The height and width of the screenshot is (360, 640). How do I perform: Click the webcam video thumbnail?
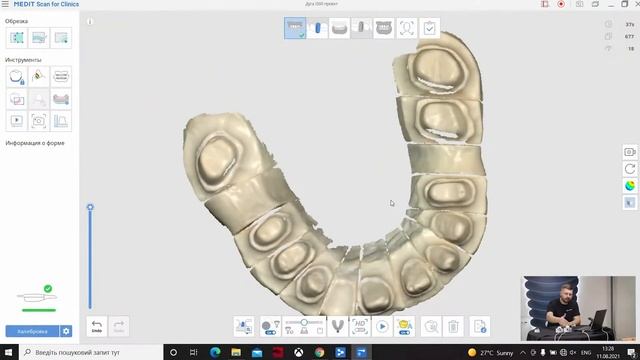tap(578, 308)
